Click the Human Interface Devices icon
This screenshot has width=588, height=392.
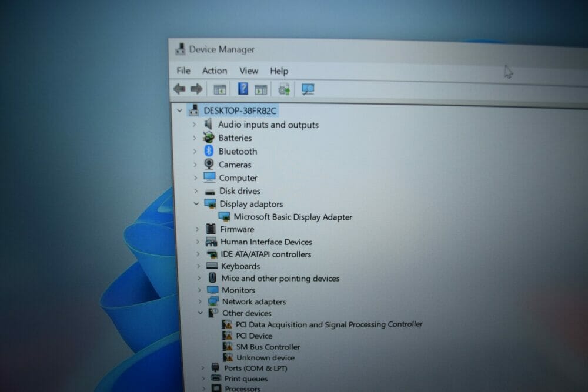tap(211, 242)
